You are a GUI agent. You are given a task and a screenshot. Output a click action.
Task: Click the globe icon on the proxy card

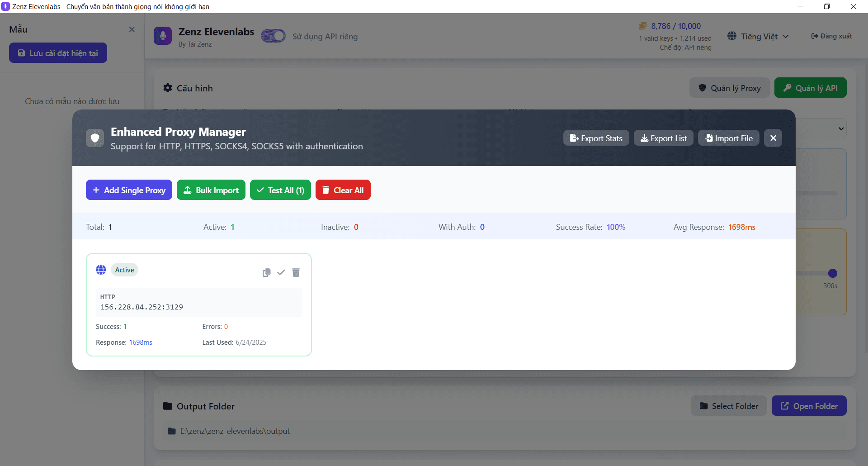pyautogui.click(x=101, y=270)
